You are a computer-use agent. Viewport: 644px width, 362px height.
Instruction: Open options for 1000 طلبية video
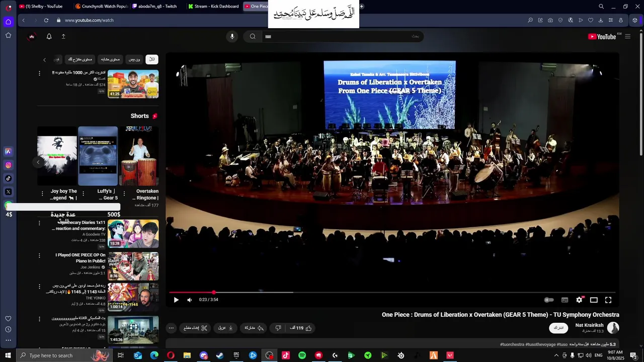click(x=39, y=73)
